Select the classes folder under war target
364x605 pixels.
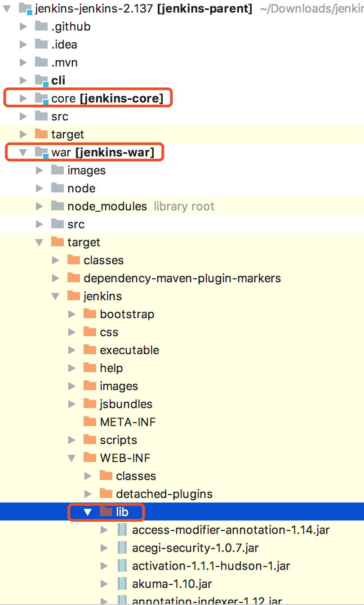pyautogui.click(x=103, y=260)
